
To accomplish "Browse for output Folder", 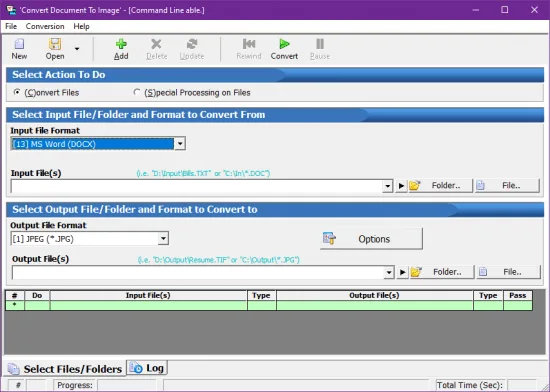I will pyautogui.click(x=442, y=272).
